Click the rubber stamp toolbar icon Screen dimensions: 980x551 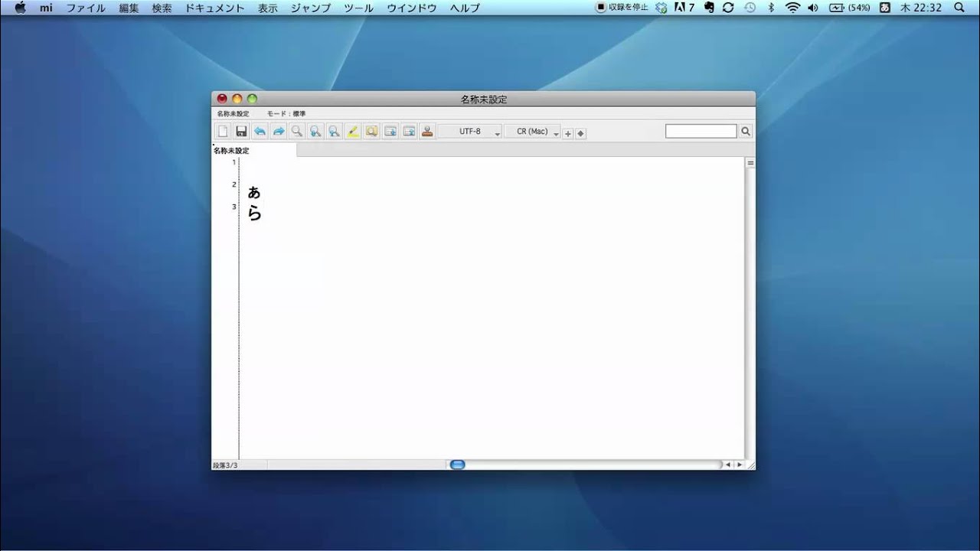(x=427, y=131)
